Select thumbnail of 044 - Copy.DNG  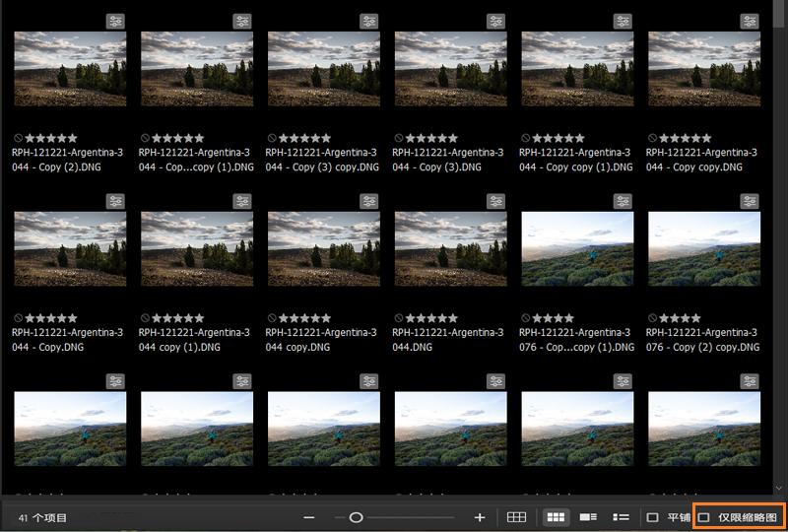pyautogui.click(x=70, y=249)
